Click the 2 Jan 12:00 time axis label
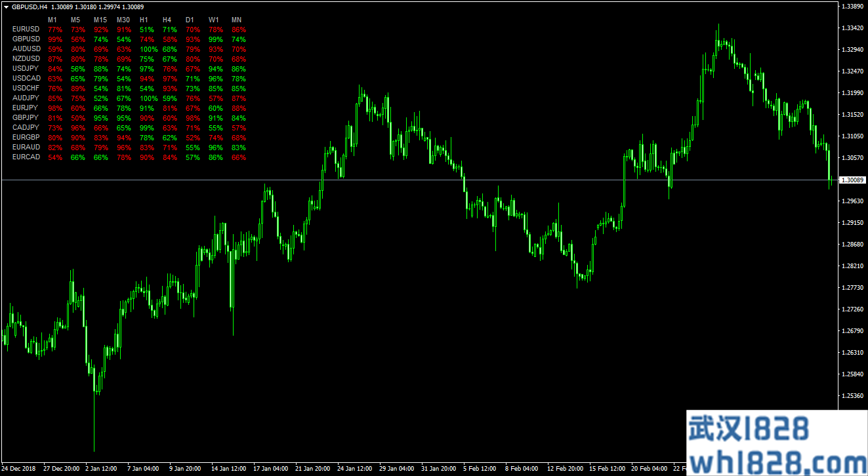The image size is (868, 476). click(x=101, y=469)
